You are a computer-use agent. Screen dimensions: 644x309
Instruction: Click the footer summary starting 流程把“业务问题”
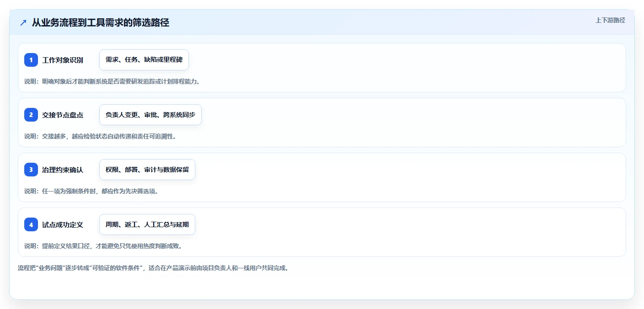(153, 268)
